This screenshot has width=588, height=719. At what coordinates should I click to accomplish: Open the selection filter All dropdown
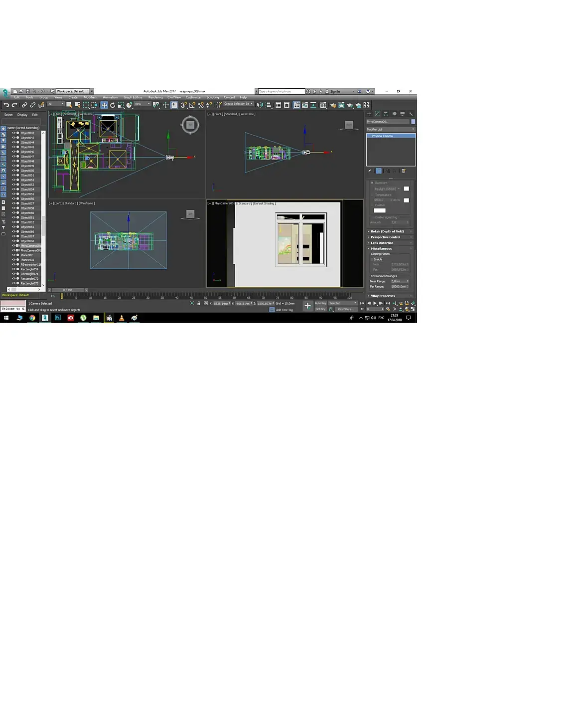click(x=55, y=104)
